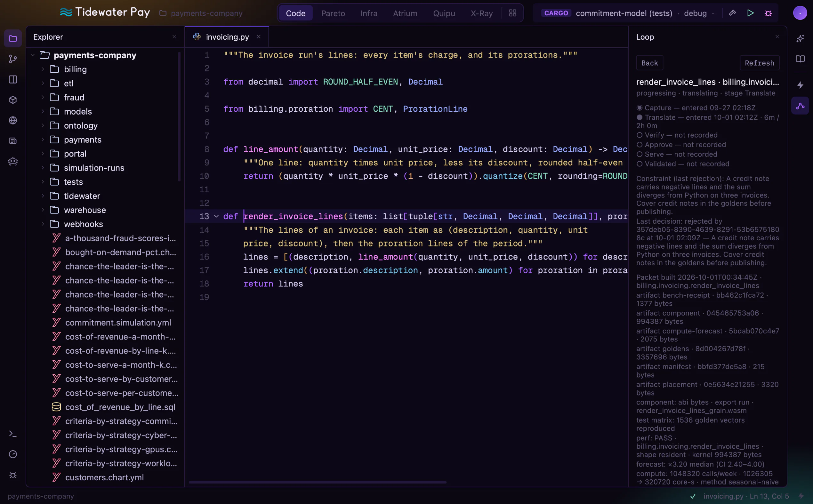Open the package cube icon in sidebar
Screen dimensions: 813x504
point(13,100)
